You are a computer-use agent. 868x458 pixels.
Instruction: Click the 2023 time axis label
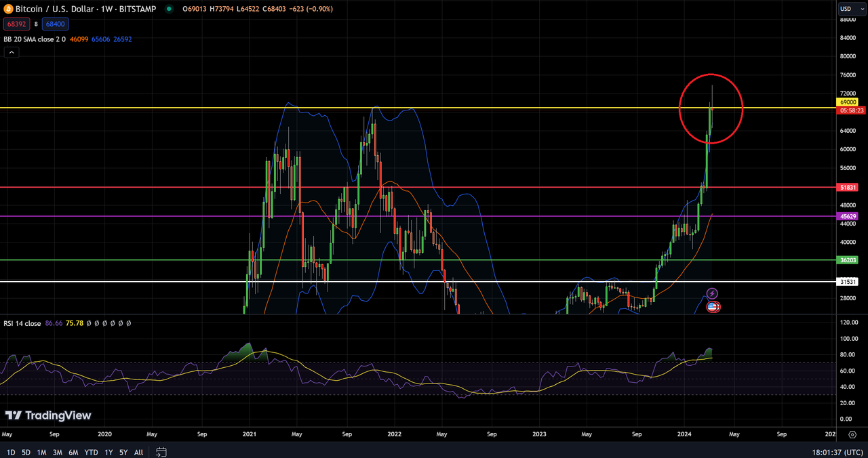point(540,434)
